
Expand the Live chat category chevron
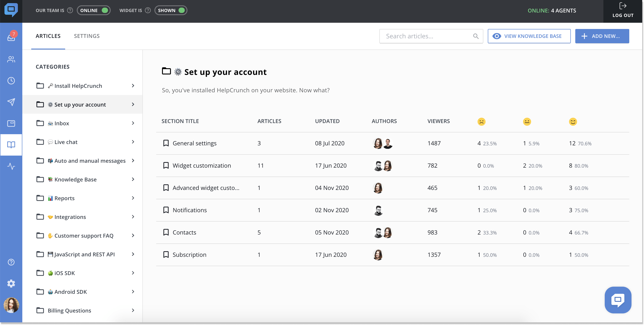pos(133,142)
